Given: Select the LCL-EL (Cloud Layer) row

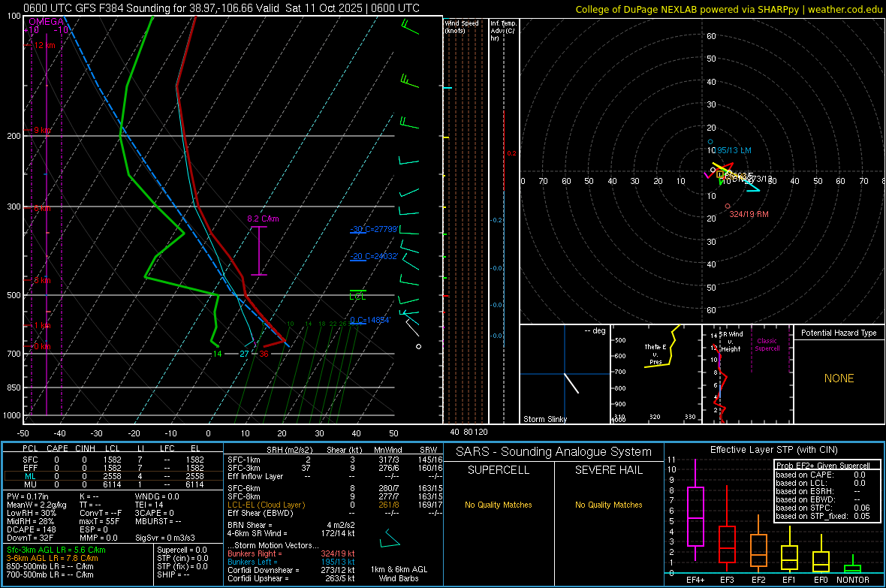Looking at the screenshot, I should click(336, 505).
